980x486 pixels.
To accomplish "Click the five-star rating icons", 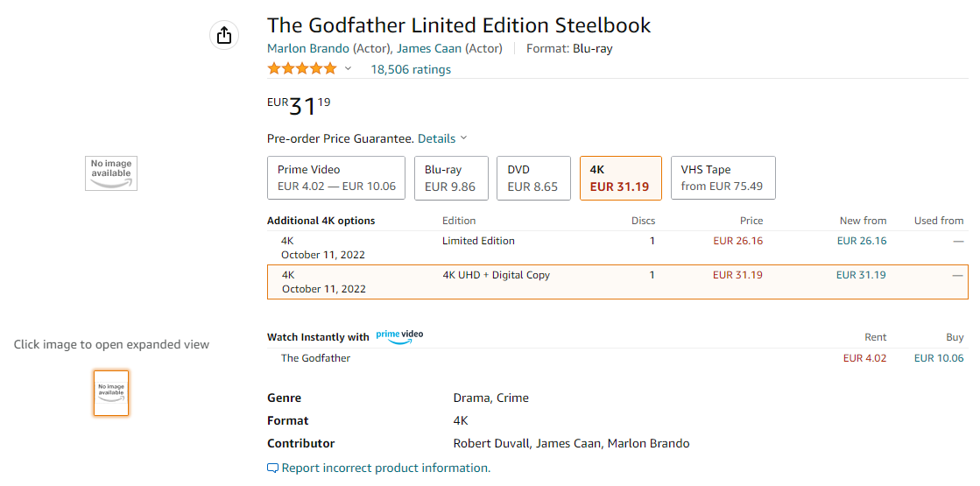I will pyautogui.click(x=302, y=68).
